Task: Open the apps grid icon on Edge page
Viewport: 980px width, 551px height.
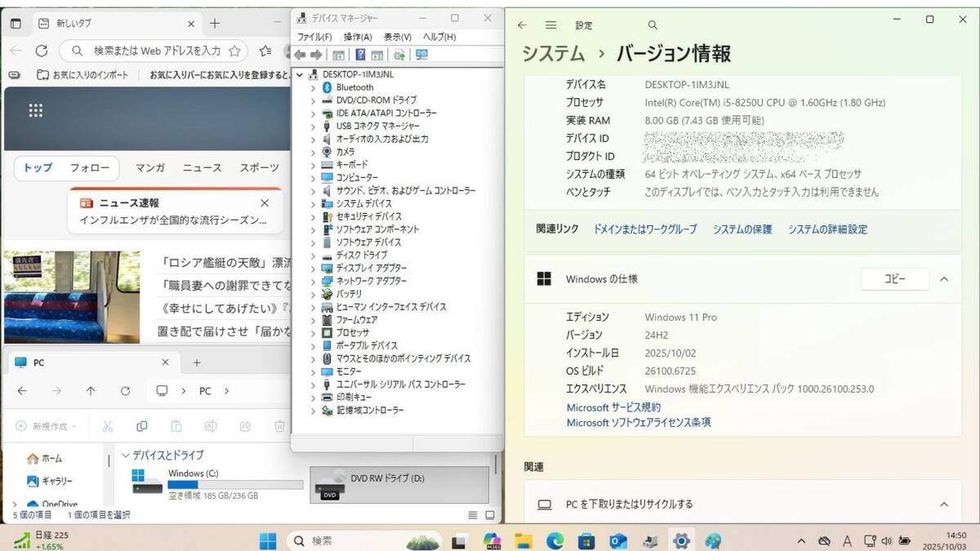Action: (x=35, y=110)
